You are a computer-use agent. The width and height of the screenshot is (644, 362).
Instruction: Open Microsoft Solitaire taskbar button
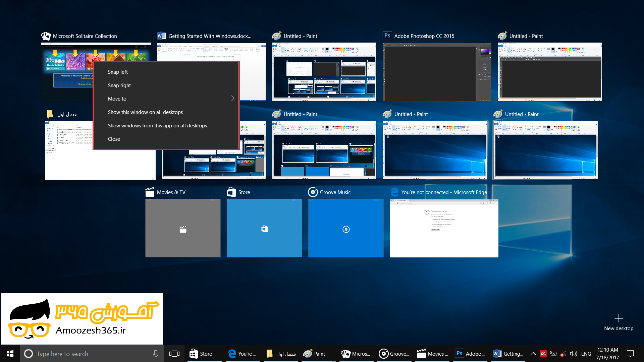[356, 354]
